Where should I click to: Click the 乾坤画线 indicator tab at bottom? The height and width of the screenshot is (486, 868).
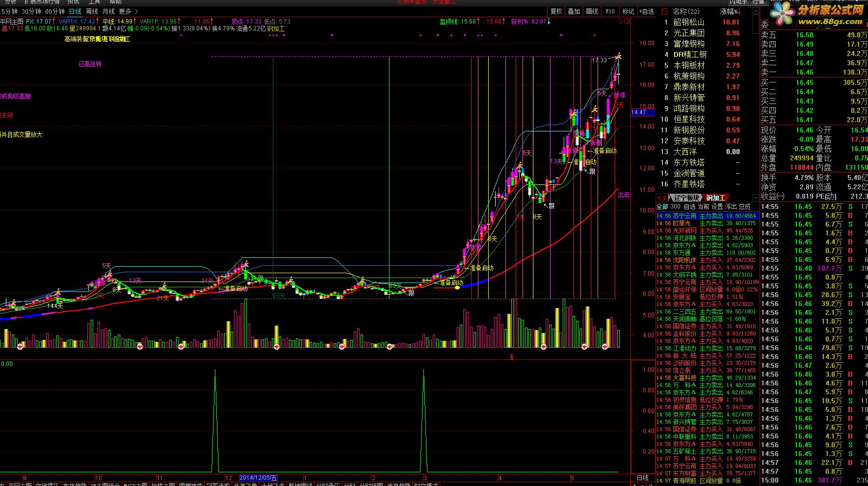click(x=300, y=484)
